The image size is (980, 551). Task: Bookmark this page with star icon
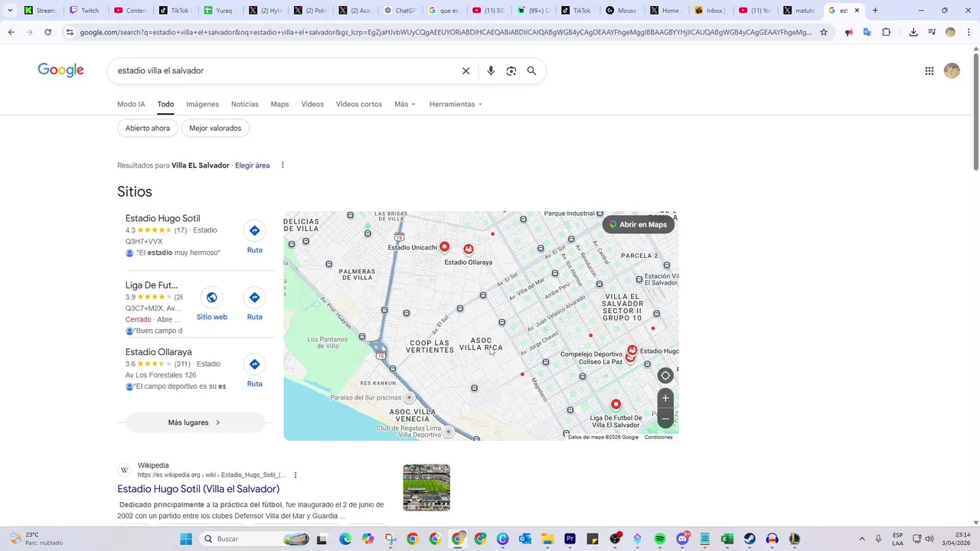point(824,32)
